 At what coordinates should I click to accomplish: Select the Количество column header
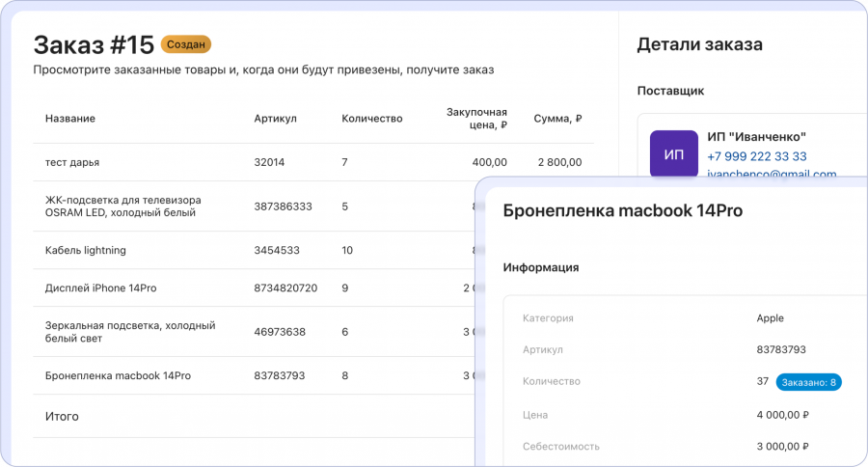(x=372, y=119)
